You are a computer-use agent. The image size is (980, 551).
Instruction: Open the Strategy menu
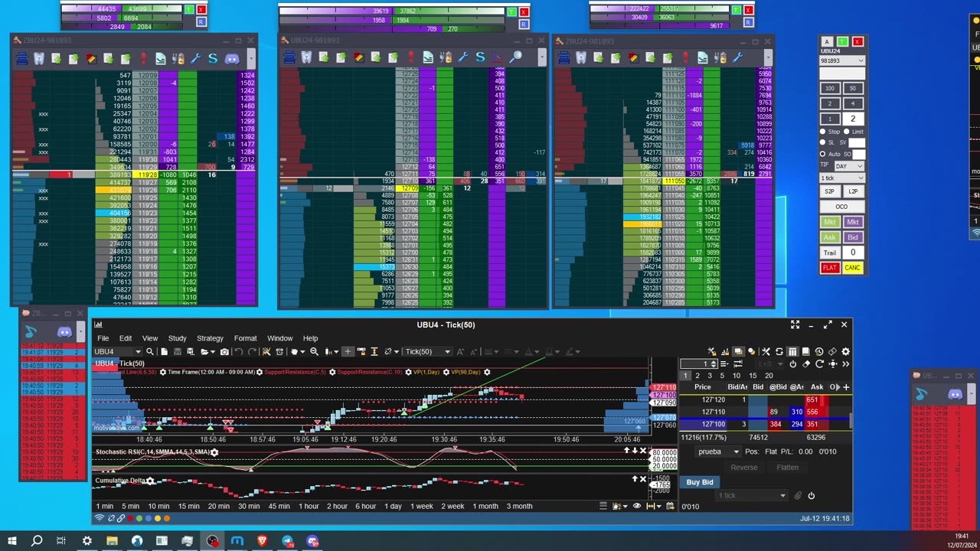coord(210,338)
